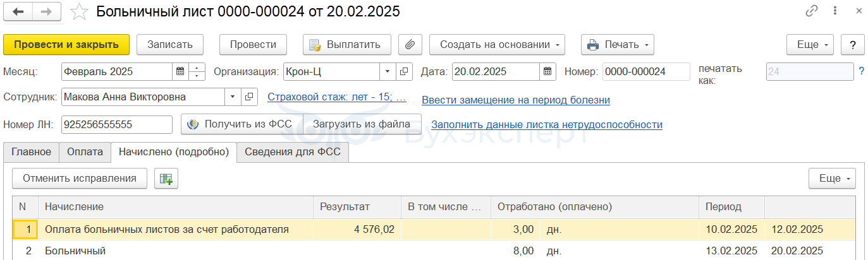Open Организация record with the open-form icon
This screenshot has height=260, width=868.
point(404,71)
